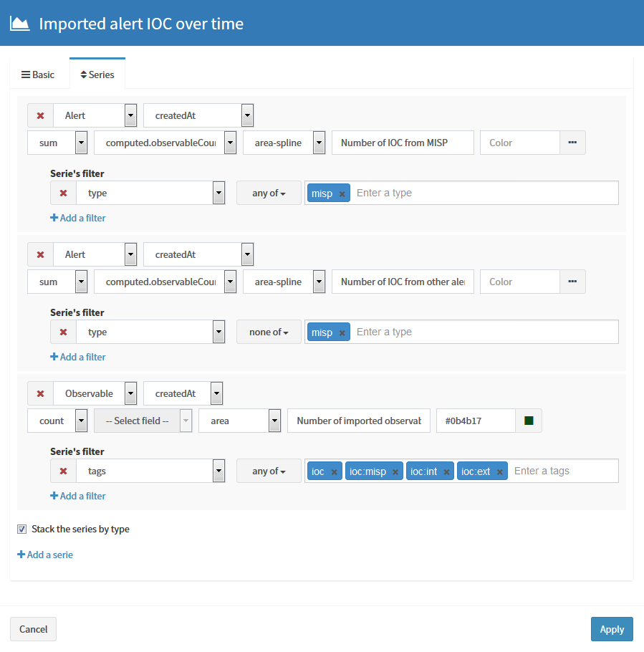This screenshot has width=644, height=652.
Task: Remove the ioc:ext tag chip
Action: pyautogui.click(x=499, y=472)
